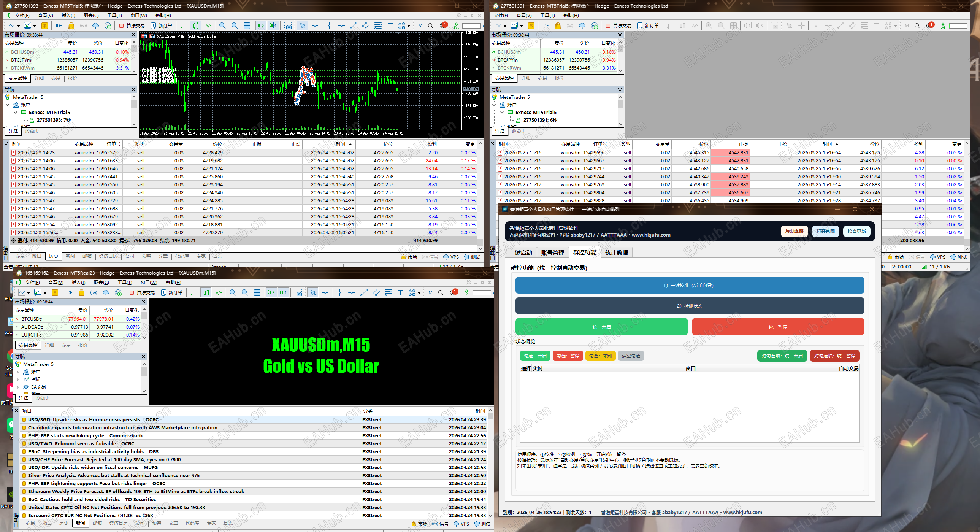Open the IDE editor icon in the 277501391 window
Image resolution: width=980 pixels, height=532 pixels.
coord(546,25)
